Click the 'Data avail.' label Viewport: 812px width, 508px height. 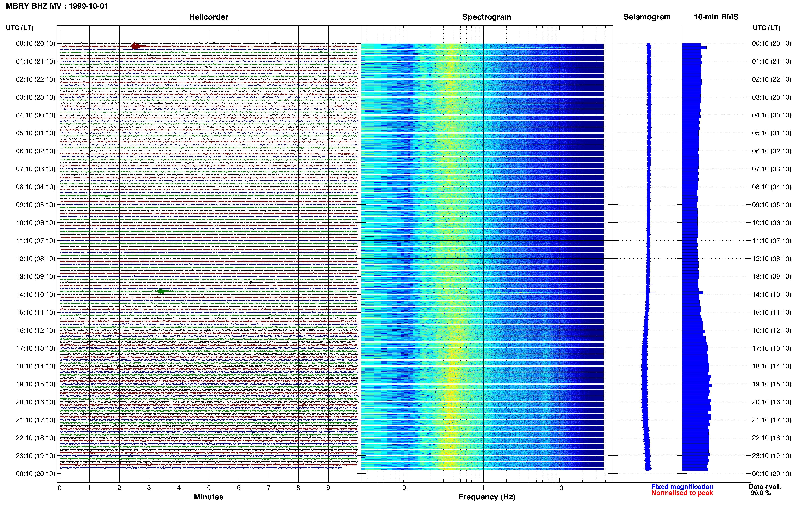pyautogui.click(x=765, y=486)
